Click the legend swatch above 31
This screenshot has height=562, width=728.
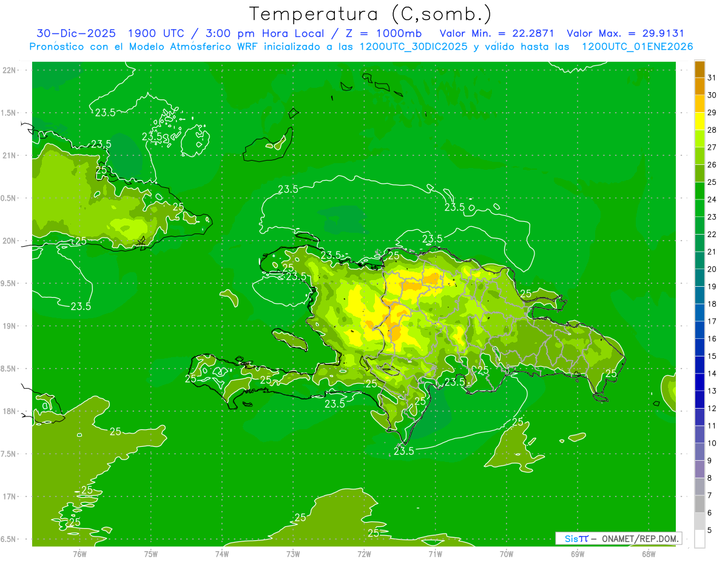pos(699,69)
